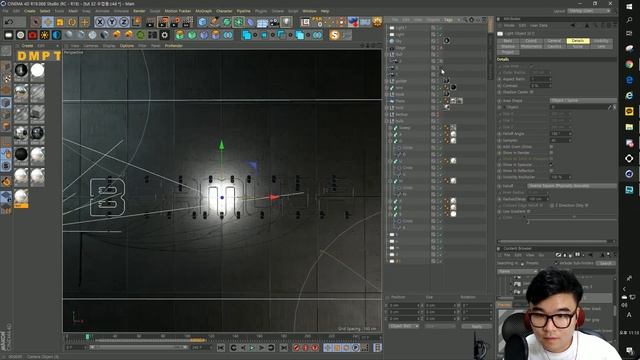640x360 pixels.
Task: Open the Create menu
Action: tap(29, 11)
